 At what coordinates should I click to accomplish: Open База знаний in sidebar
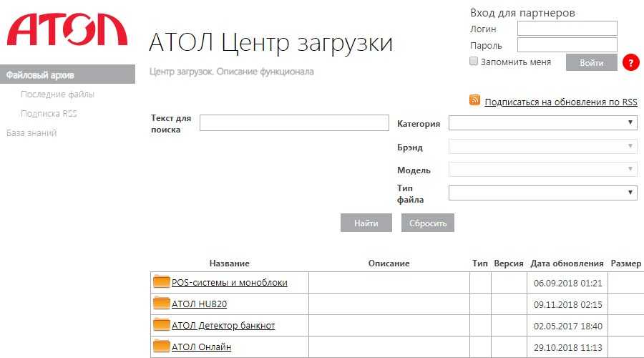(31, 132)
